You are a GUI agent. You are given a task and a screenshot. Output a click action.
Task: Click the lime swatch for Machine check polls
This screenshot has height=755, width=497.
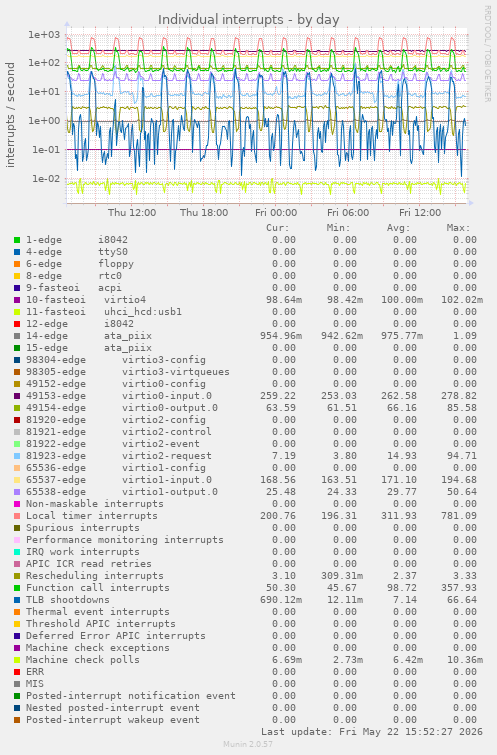coord(17,660)
